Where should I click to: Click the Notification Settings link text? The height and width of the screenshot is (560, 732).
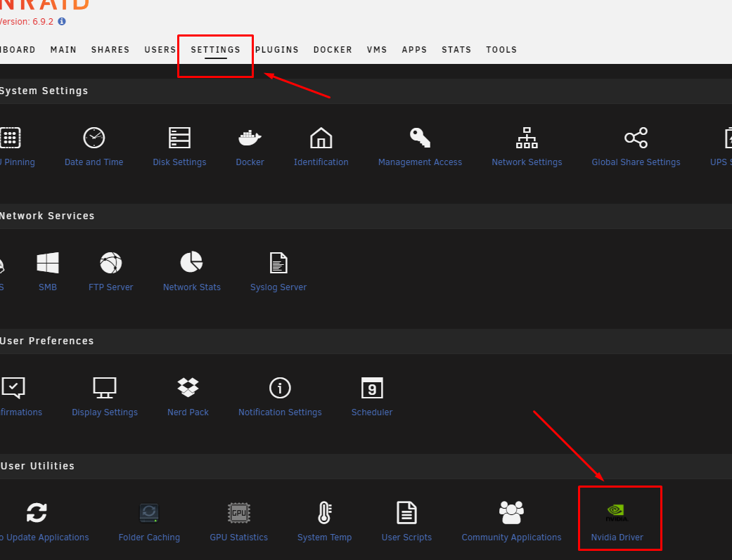pos(280,412)
